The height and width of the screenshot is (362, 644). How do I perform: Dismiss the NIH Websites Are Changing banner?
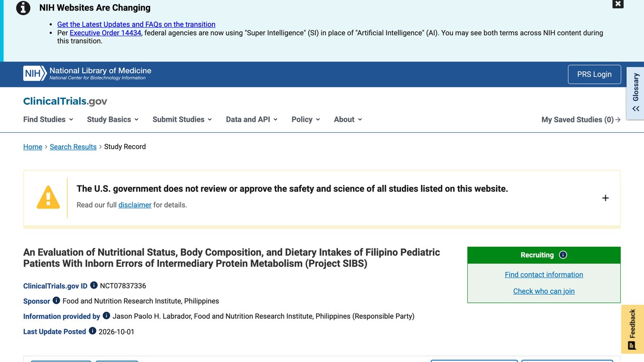coord(618,4)
